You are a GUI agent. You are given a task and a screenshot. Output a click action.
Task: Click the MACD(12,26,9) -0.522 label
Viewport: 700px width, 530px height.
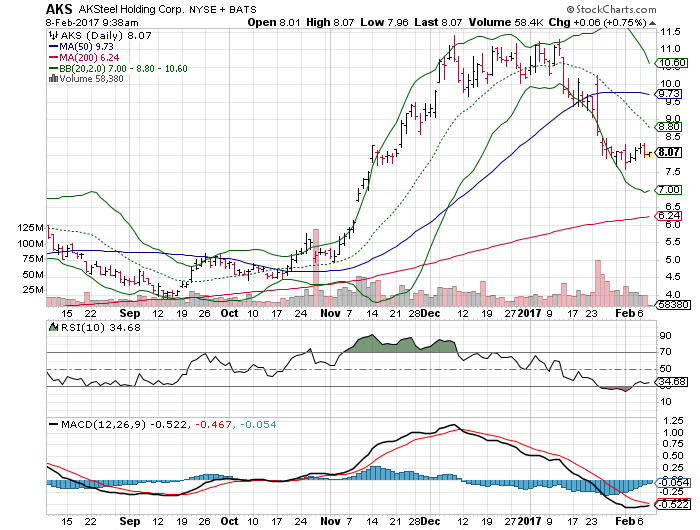[124, 424]
